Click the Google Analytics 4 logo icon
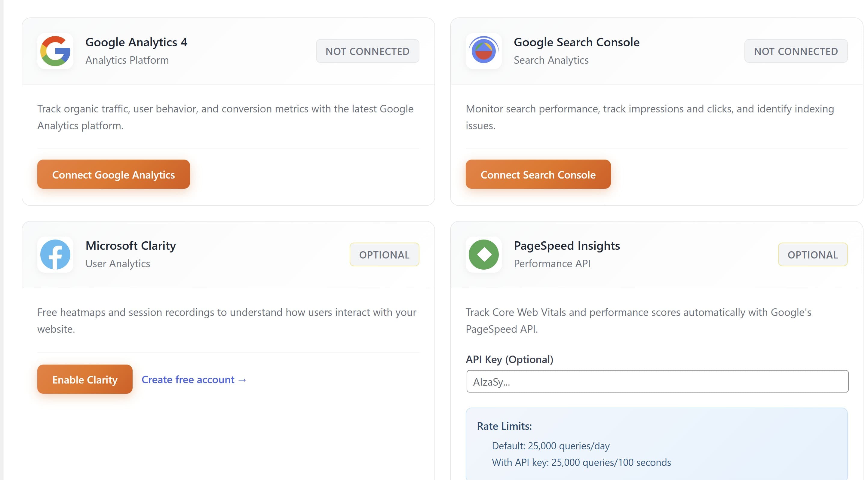 click(55, 51)
